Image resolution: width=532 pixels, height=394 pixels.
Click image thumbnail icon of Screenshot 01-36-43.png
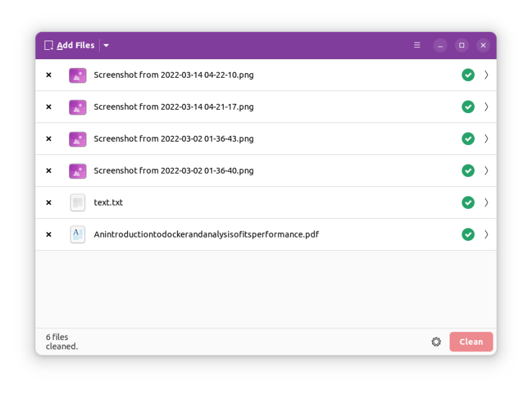point(78,139)
